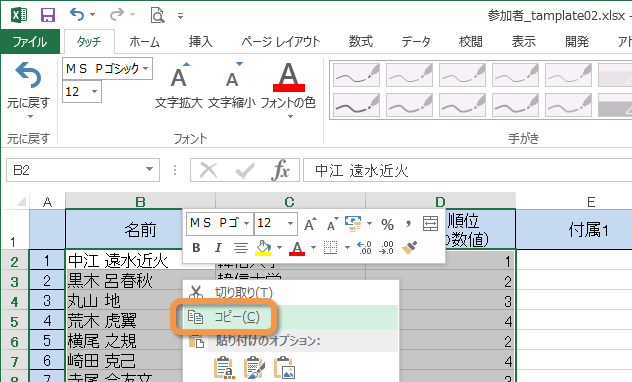
Task: Switch to the データ tab
Action: pyautogui.click(x=416, y=42)
